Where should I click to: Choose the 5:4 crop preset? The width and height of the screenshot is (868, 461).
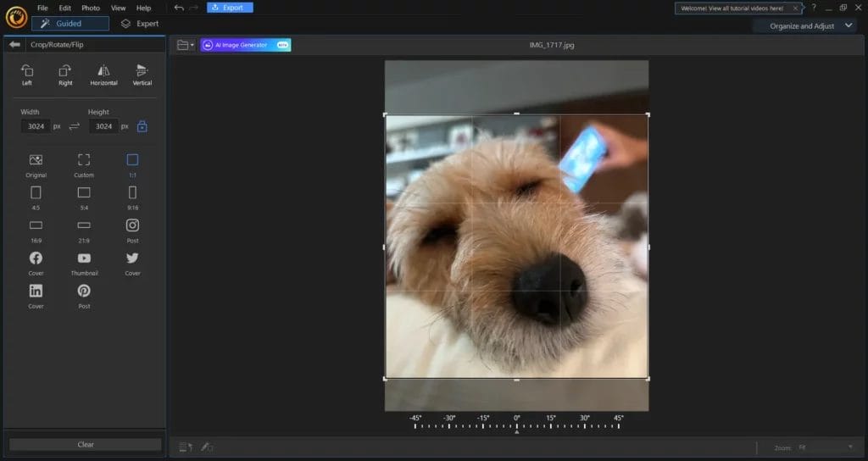(84, 198)
